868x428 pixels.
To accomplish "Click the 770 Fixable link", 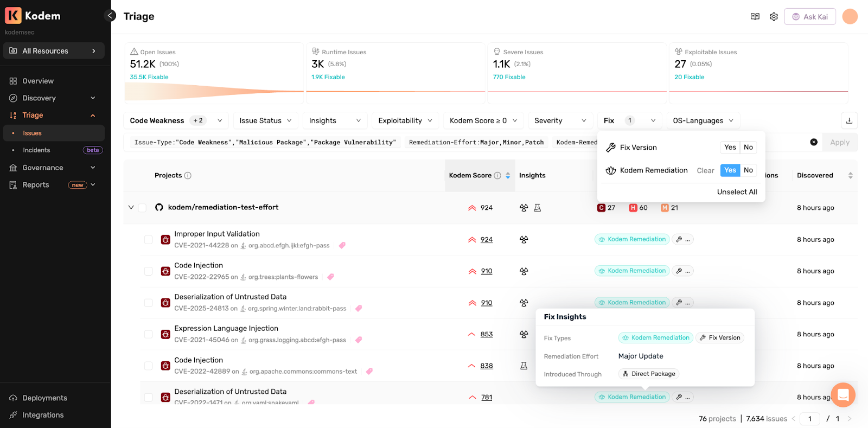I will coord(509,77).
